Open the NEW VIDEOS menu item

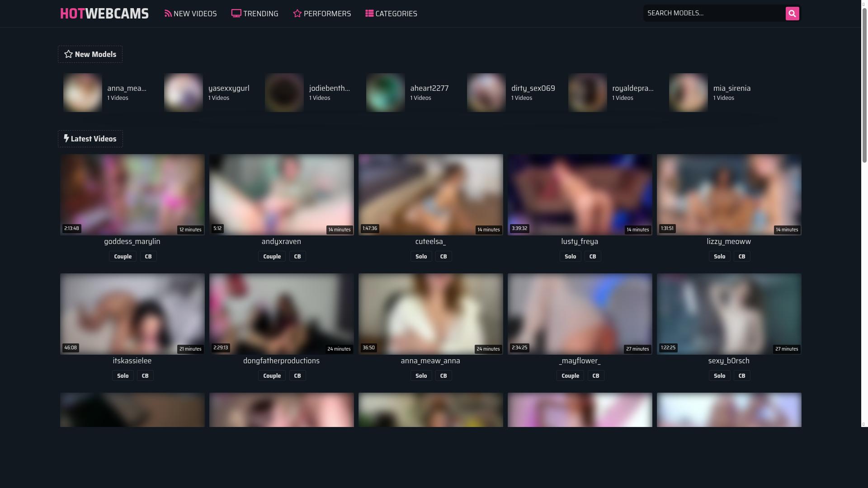coord(195,14)
